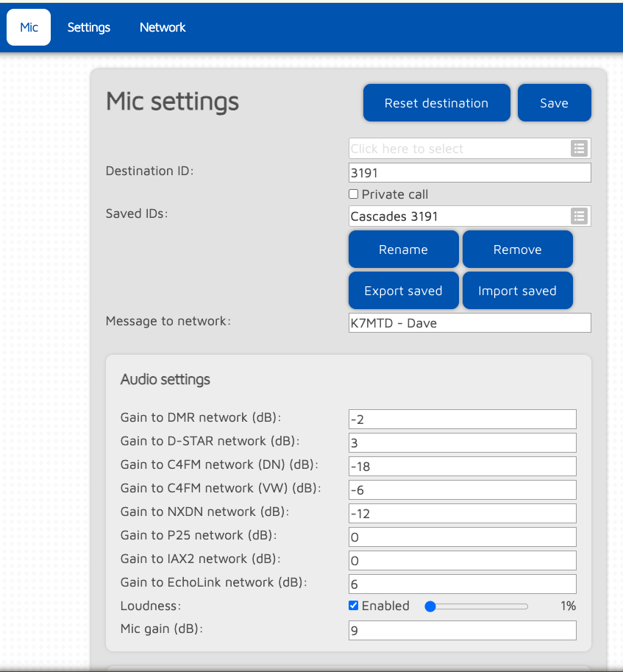Switch to the Settings tab

pos(89,27)
